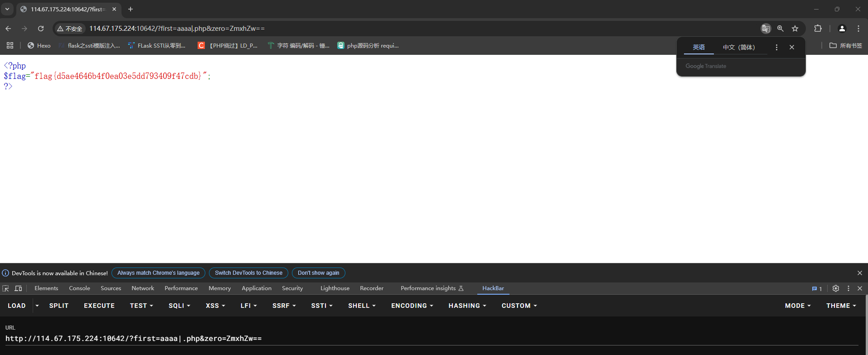Open the apps grid in bookmarks bar
The width and height of the screenshot is (868, 355).
pyautogui.click(x=10, y=45)
